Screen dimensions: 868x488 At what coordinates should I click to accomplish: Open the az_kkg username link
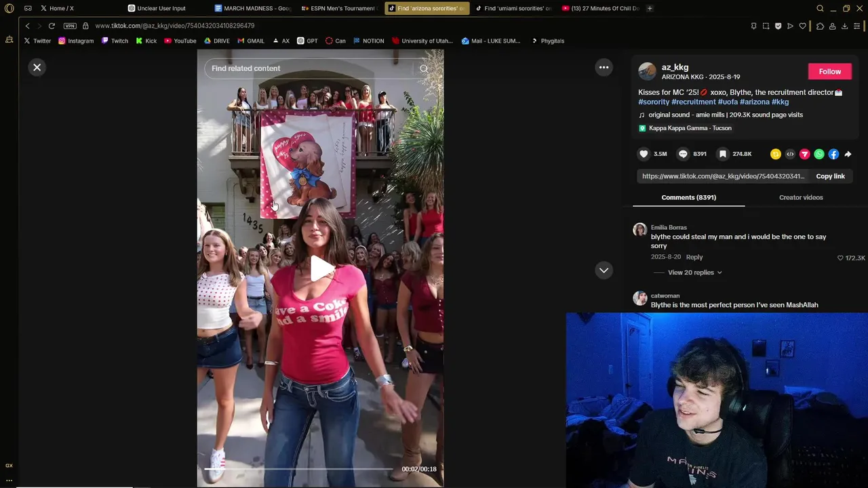pyautogui.click(x=675, y=67)
